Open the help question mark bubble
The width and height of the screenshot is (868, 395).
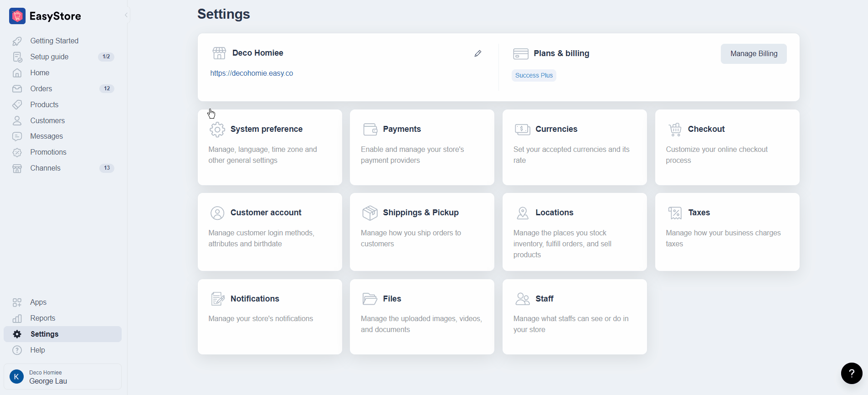coord(851,374)
